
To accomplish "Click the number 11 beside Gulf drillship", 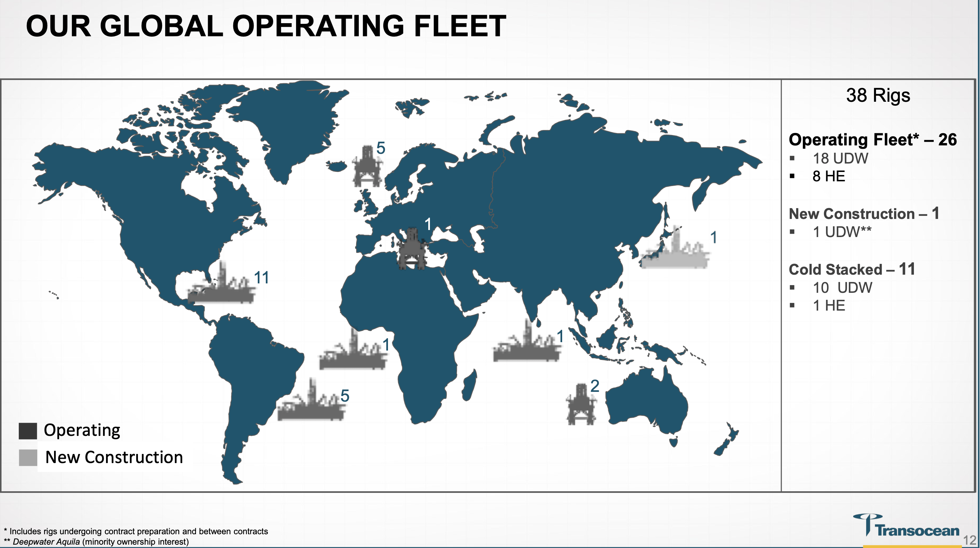I will click(x=262, y=277).
